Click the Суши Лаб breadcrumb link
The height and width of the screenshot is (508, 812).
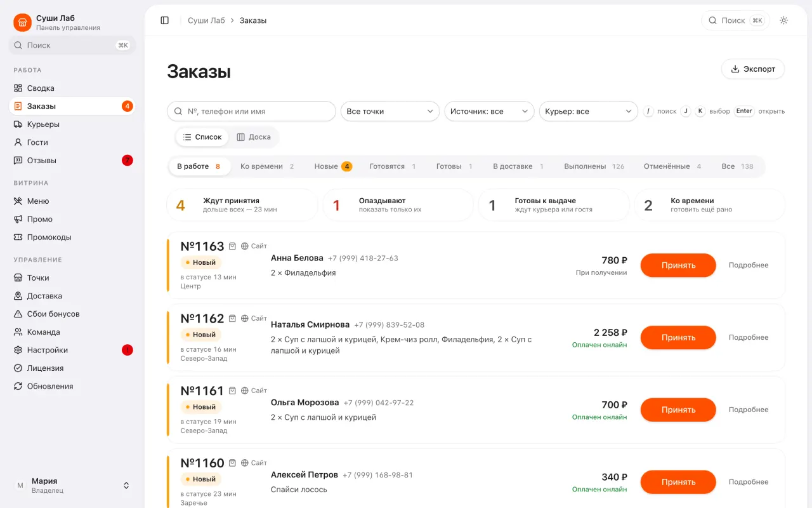pyautogui.click(x=206, y=20)
